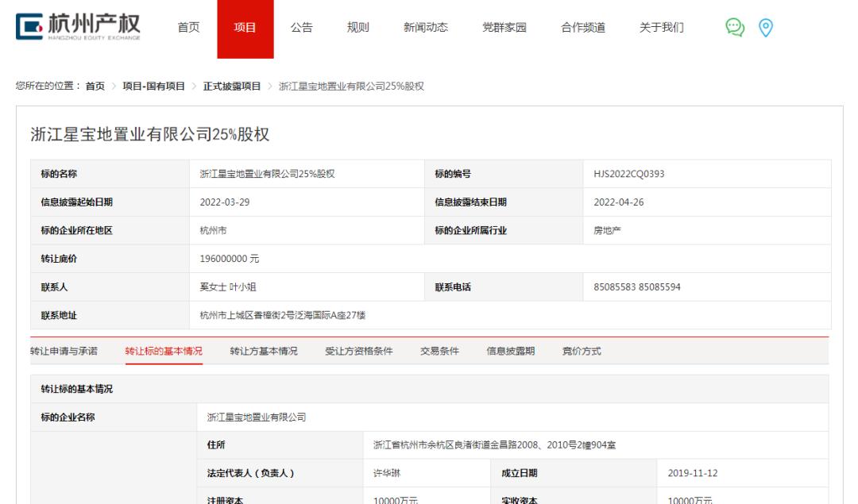Open the 公告 nav menu item

click(x=302, y=27)
